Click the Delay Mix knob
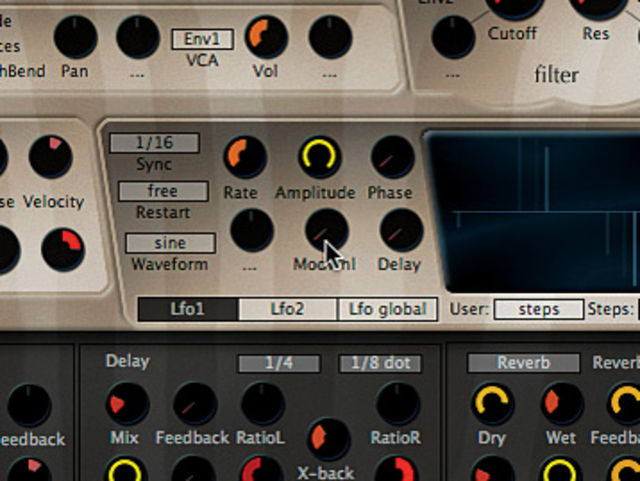640x481 pixels. [127, 404]
